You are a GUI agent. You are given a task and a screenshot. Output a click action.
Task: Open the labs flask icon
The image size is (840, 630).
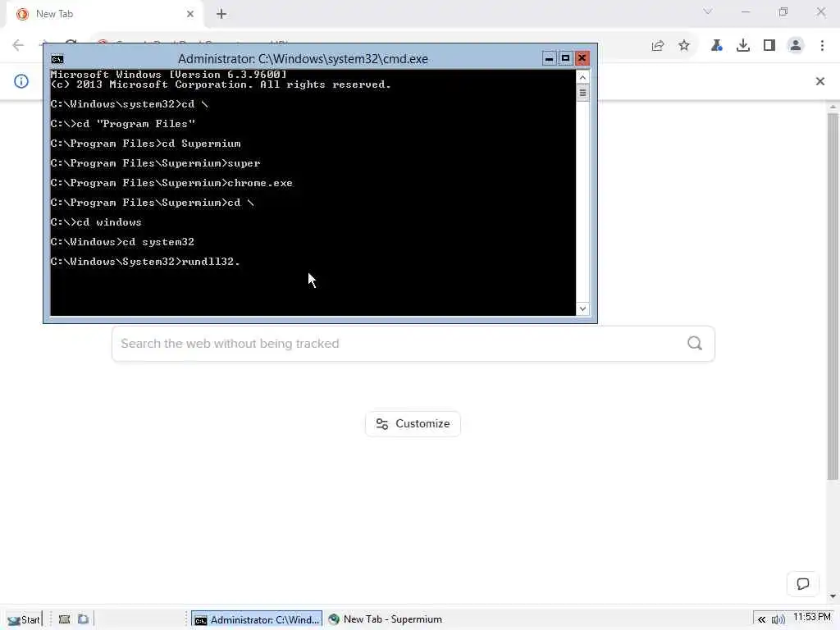pos(716,46)
